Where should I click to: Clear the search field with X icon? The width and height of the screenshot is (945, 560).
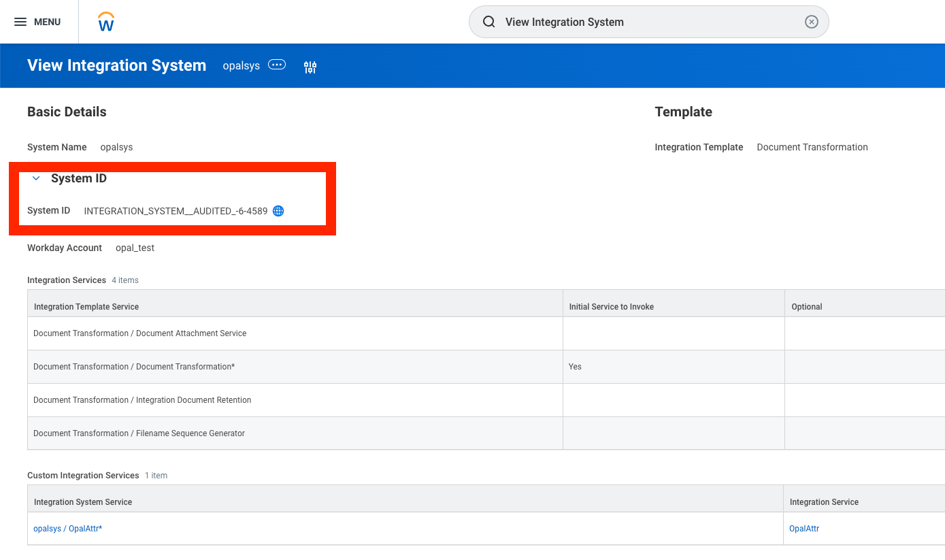tap(811, 22)
